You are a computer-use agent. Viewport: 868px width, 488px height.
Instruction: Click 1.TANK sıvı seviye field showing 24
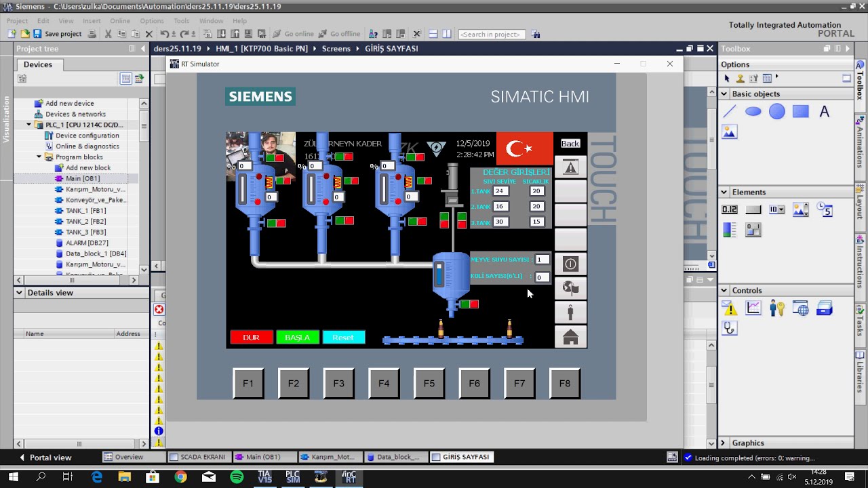click(x=500, y=191)
